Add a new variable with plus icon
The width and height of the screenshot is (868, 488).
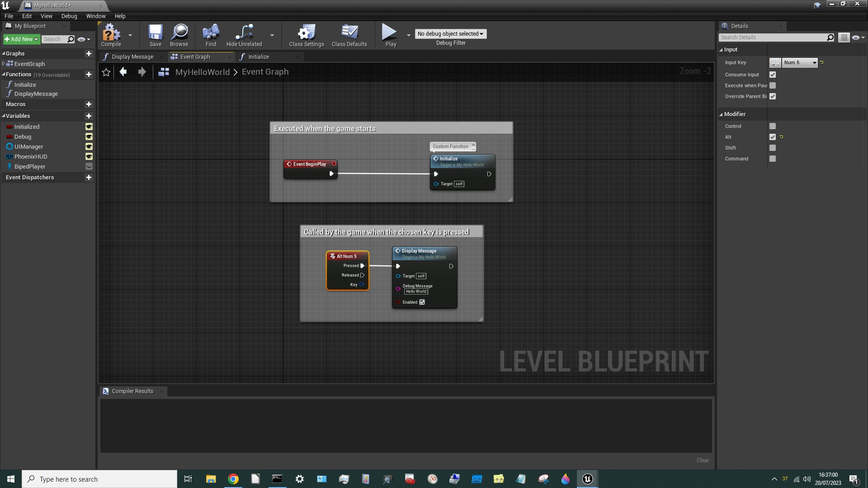[89, 116]
